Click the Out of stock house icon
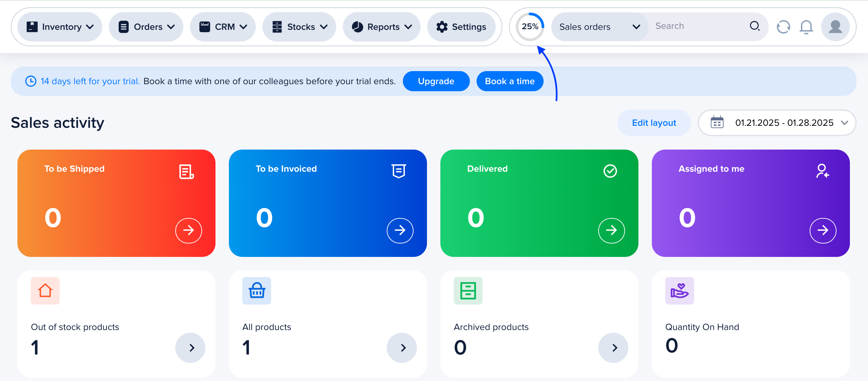The width and height of the screenshot is (868, 381). 45,291
